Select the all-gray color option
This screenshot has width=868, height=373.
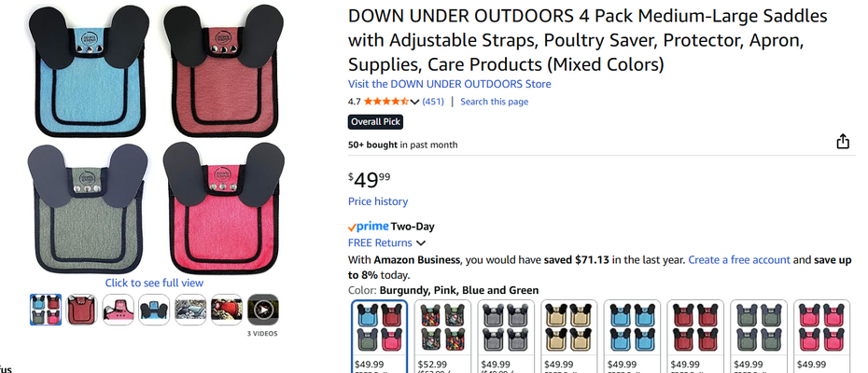point(506,327)
